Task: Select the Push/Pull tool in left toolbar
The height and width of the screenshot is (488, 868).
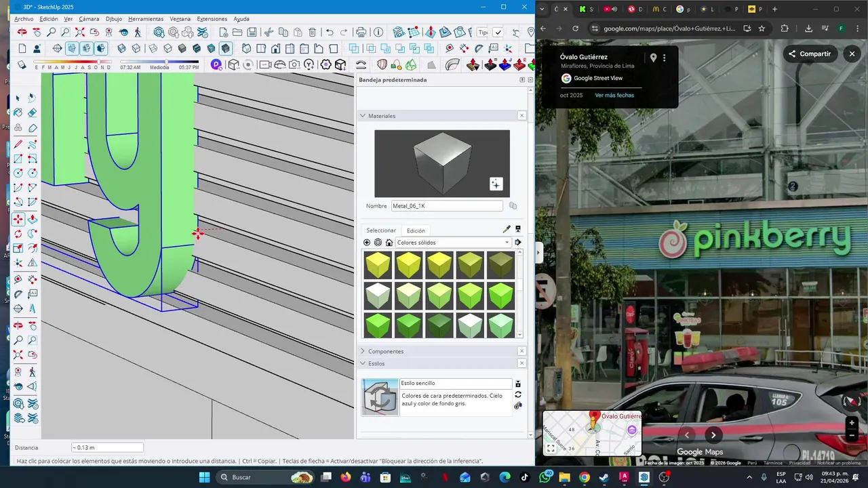Action: 32,219
